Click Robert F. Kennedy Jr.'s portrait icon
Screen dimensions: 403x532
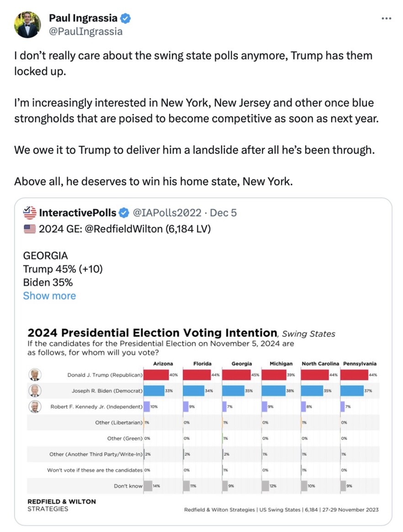point(35,407)
